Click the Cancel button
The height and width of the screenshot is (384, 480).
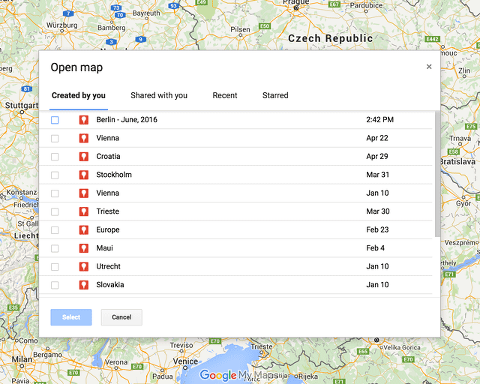(122, 317)
